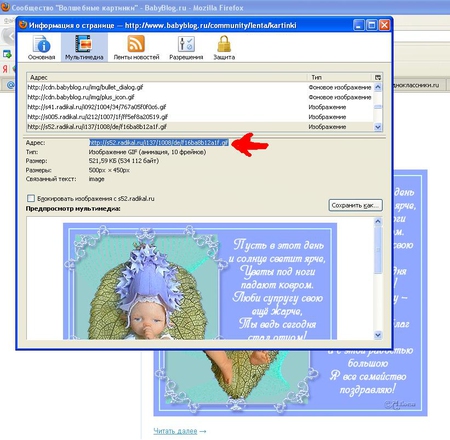Viewport: 450px width, 440px height.
Task: Select the plus_icon.gif row
Action: 200,97
